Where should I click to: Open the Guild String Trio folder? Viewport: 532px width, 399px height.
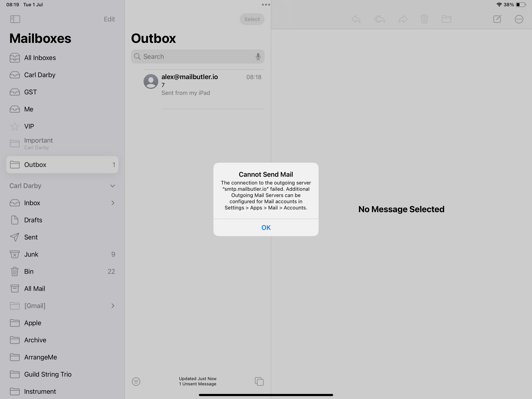point(62,374)
